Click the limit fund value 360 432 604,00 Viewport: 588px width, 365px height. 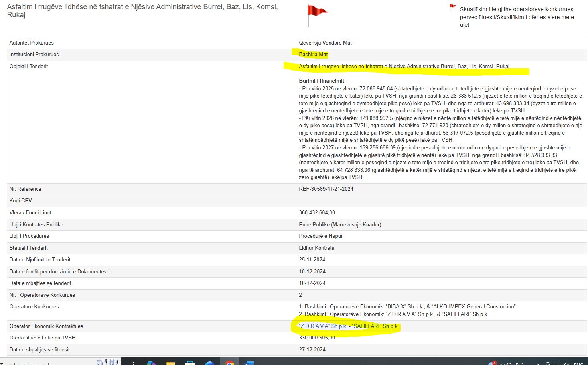pos(317,212)
